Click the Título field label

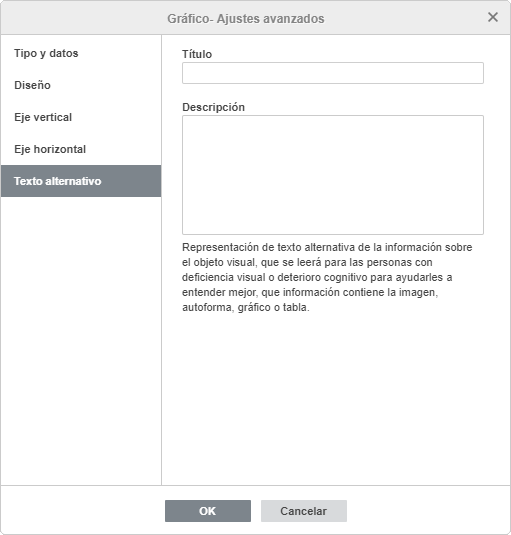click(197, 54)
